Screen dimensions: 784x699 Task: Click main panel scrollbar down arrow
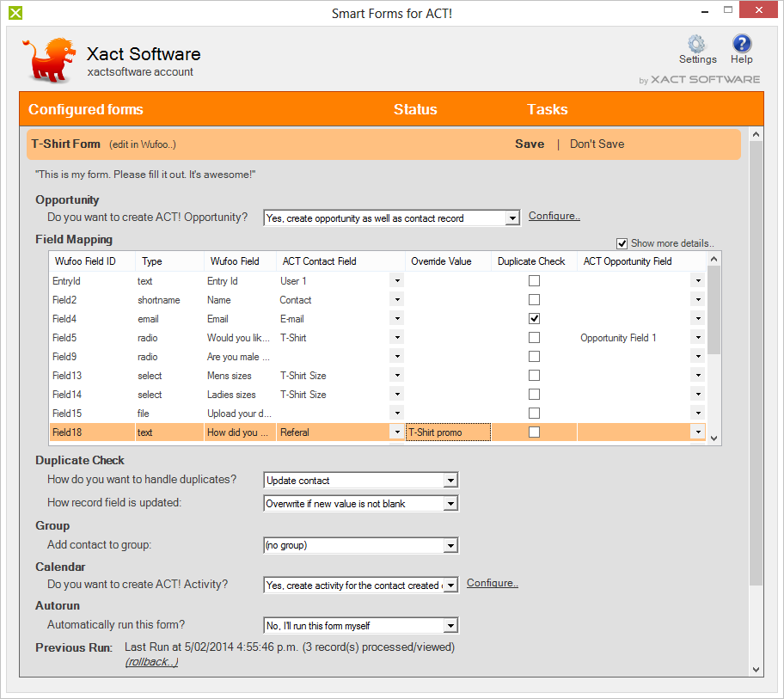(x=756, y=670)
